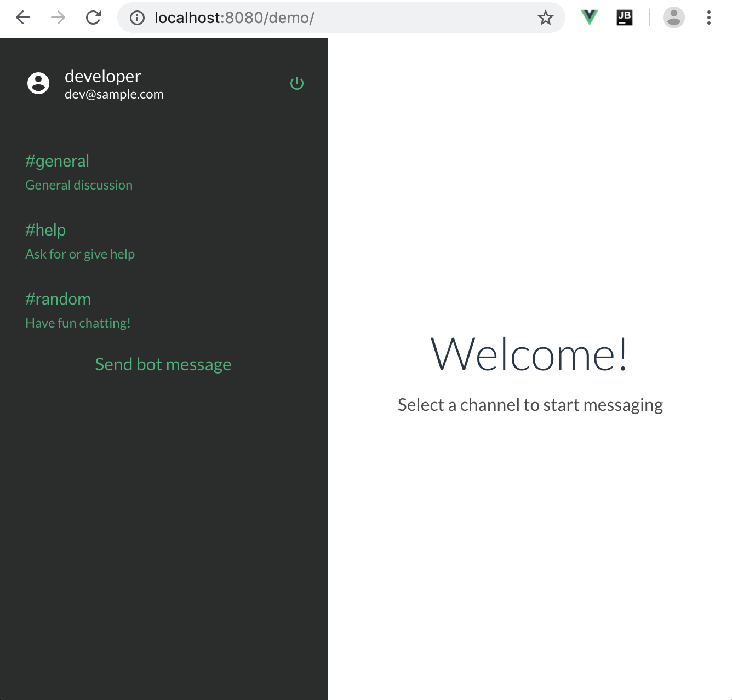Reload the page

click(x=94, y=18)
